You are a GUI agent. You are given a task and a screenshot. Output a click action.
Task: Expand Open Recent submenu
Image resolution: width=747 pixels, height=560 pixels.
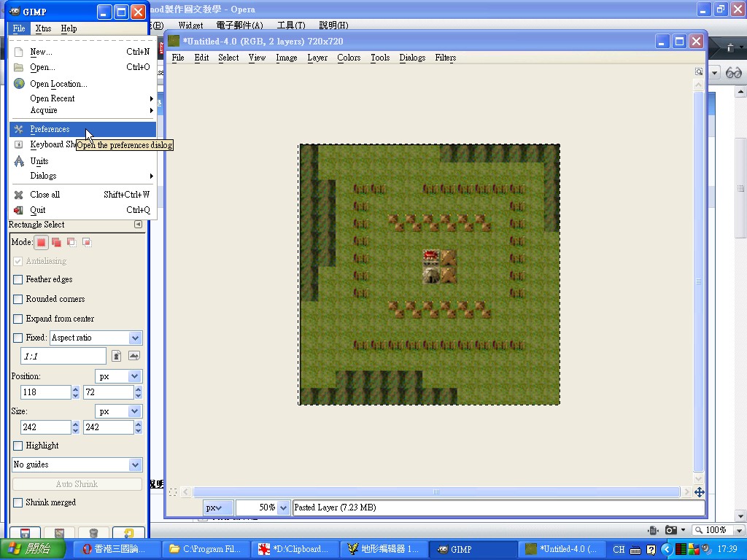(83, 98)
